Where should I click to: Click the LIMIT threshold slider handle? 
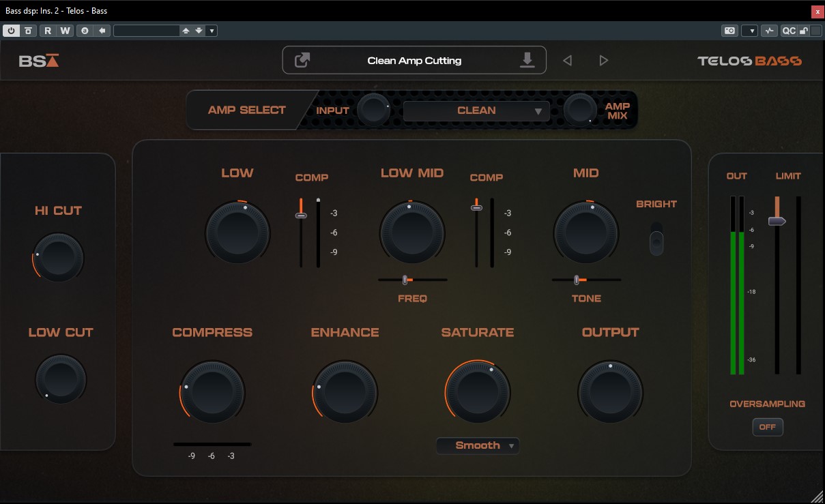[x=777, y=221]
